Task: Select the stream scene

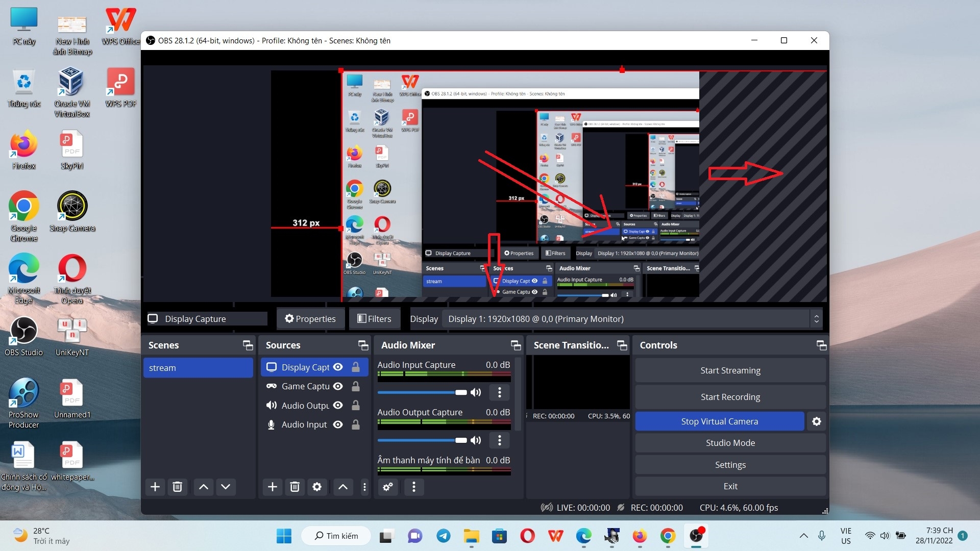Action: (x=198, y=368)
